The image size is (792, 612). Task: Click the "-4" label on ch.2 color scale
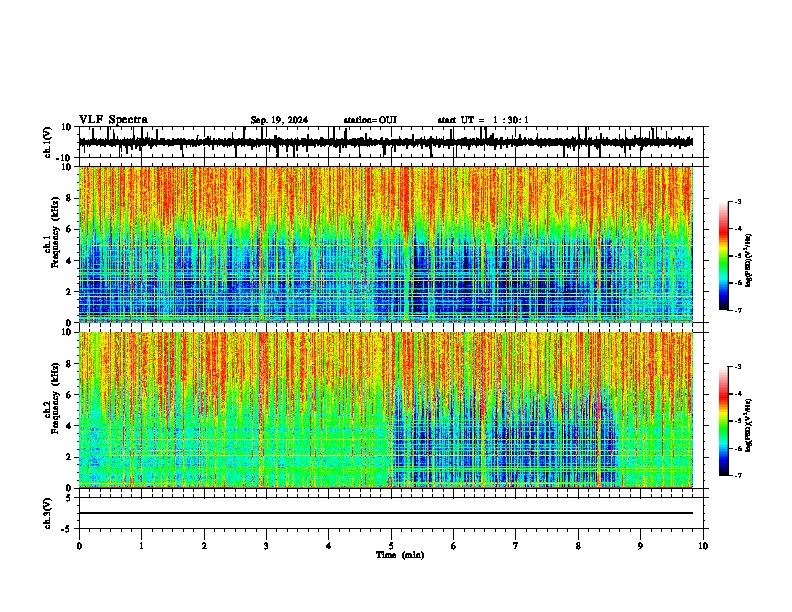(737, 394)
